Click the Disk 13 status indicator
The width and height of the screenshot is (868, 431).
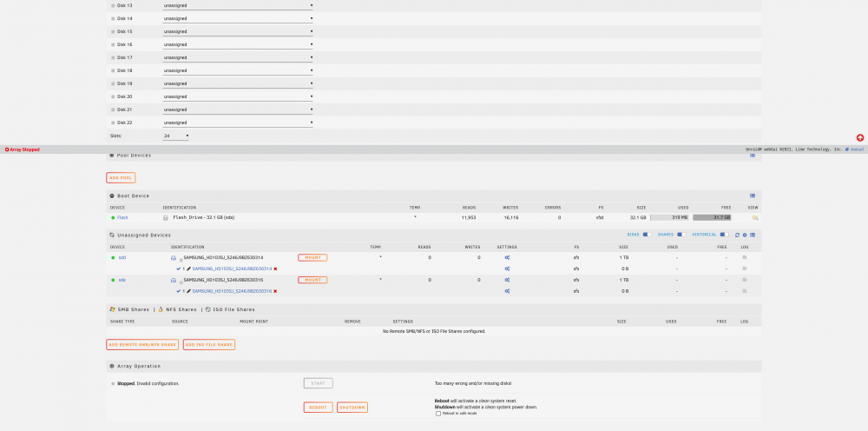coord(113,5)
